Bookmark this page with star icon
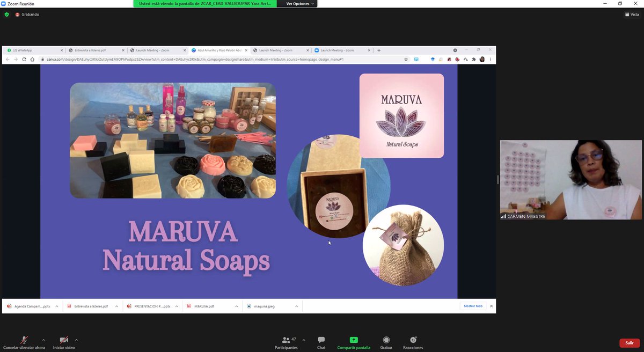The height and width of the screenshot is (352, 644). coord(406,60)
